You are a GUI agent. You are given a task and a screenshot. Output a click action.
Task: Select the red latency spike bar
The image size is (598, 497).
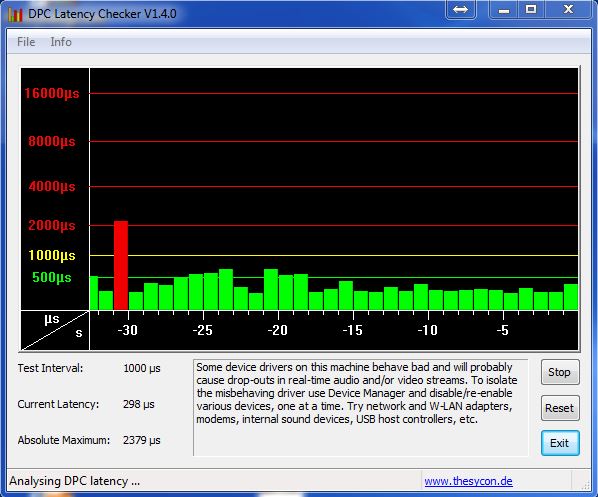click(121, 265)
